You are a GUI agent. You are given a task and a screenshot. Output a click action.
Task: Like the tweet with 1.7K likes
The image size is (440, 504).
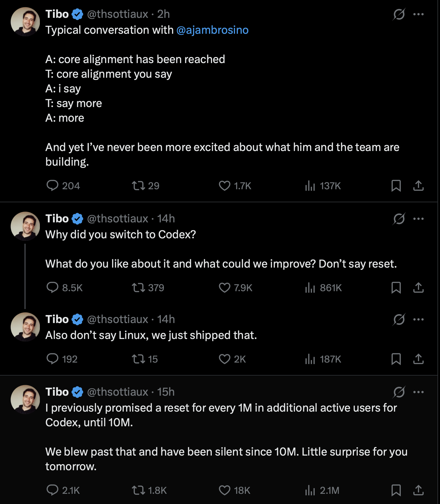[235, 186]
